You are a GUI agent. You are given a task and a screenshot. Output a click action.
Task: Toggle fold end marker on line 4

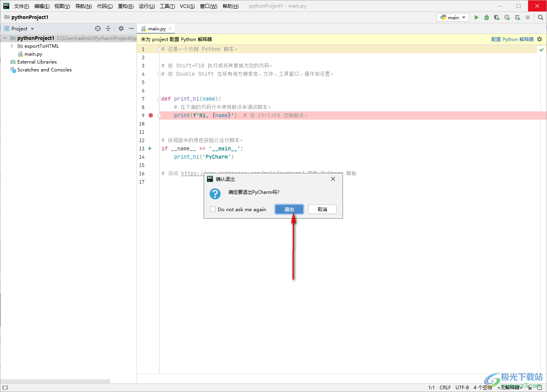pos(159,74)
